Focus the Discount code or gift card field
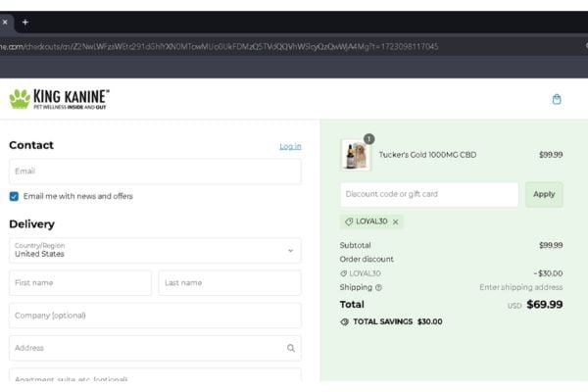The width and height of the screenshot is (588, 392). 429,194
